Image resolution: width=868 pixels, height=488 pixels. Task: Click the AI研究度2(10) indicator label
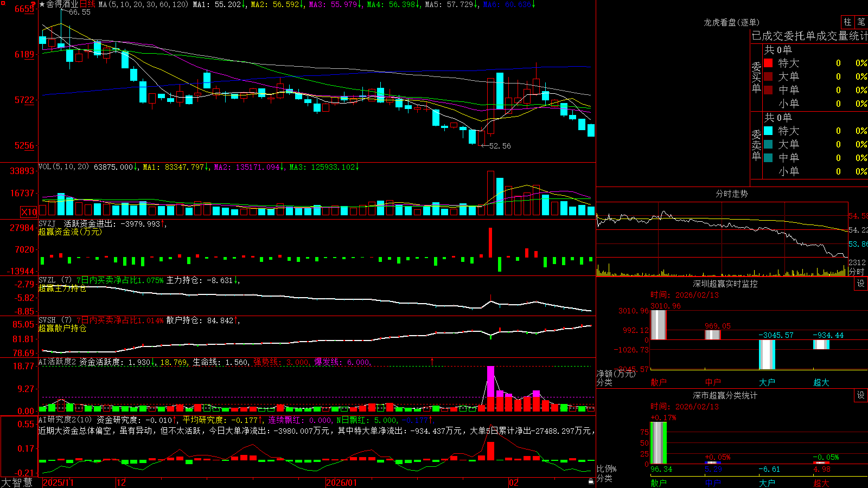click(66, 420)
